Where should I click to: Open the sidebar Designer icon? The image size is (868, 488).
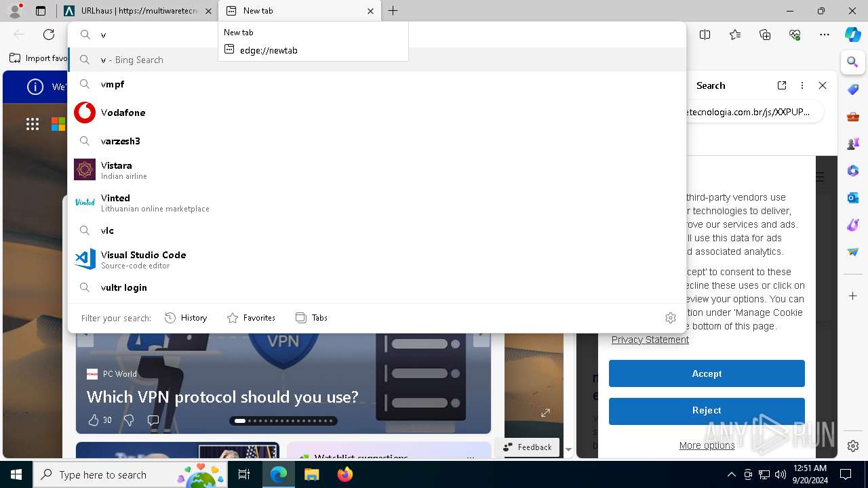(853, 225)
